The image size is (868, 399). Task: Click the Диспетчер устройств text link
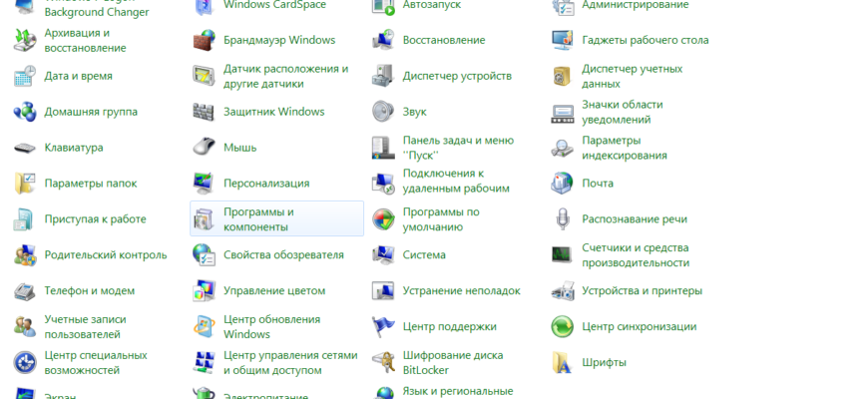(457, 77)
